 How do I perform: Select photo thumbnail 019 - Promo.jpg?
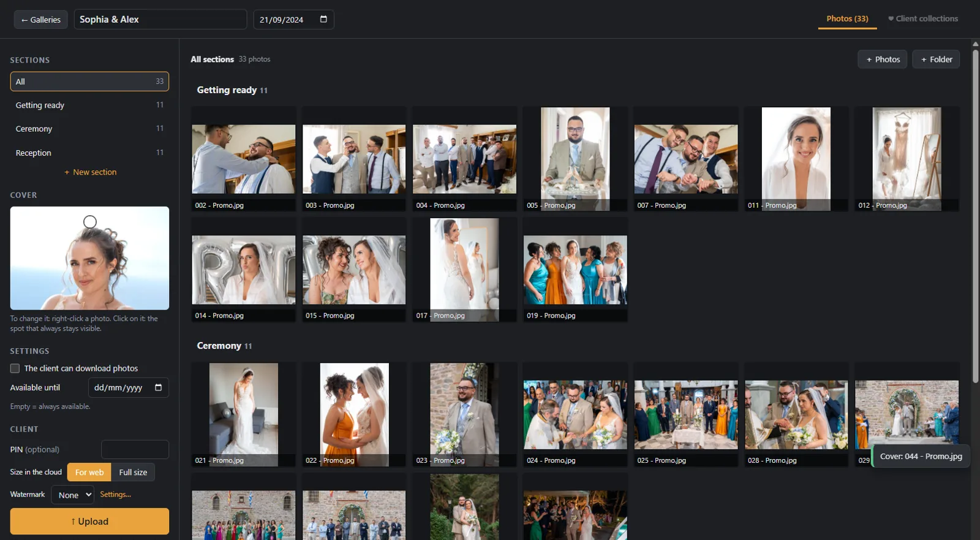pos(575,270)
